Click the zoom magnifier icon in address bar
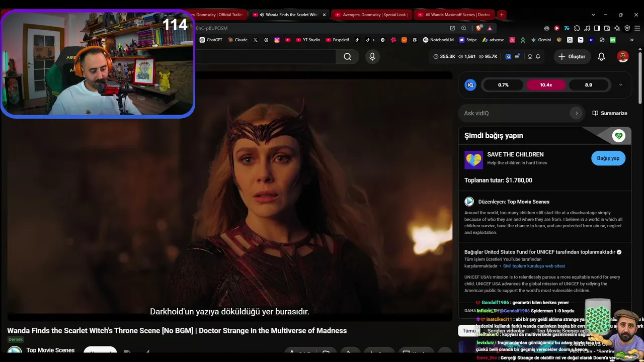 (x=464, y=28)
